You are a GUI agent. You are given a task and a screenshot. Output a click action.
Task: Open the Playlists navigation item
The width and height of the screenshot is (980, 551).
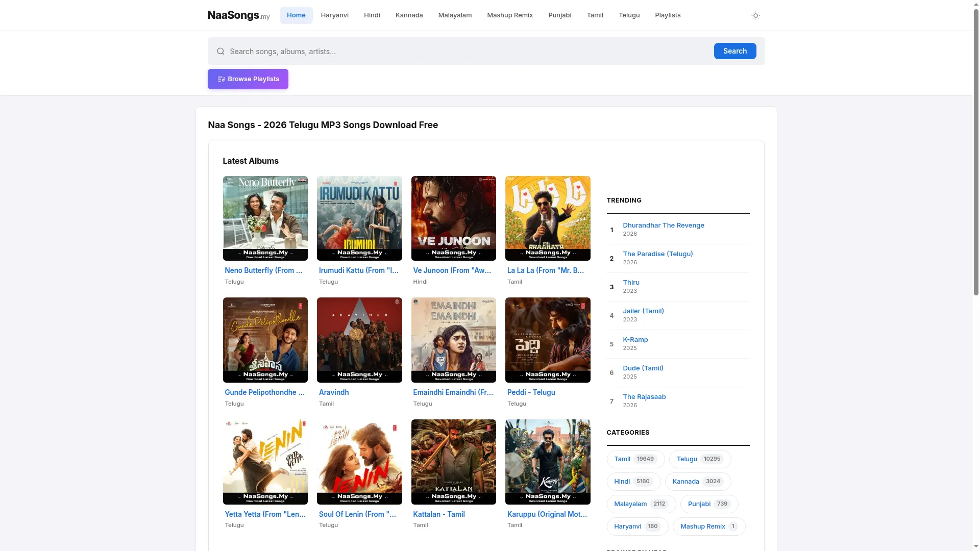[667, 15]
